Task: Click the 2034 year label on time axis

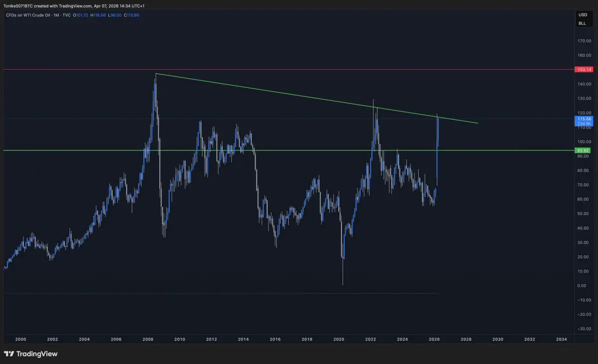Action: point(562,339)
